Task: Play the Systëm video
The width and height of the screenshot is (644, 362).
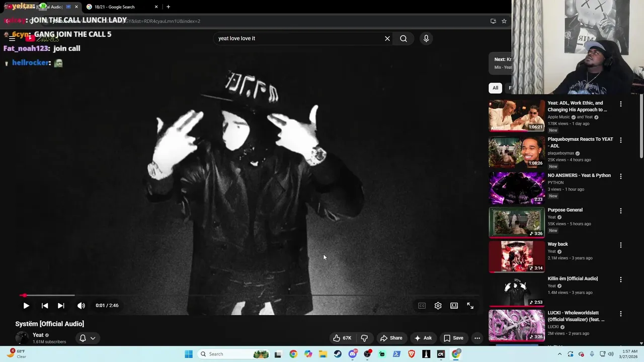Action: pyautogui.click(x=26, y=306)
